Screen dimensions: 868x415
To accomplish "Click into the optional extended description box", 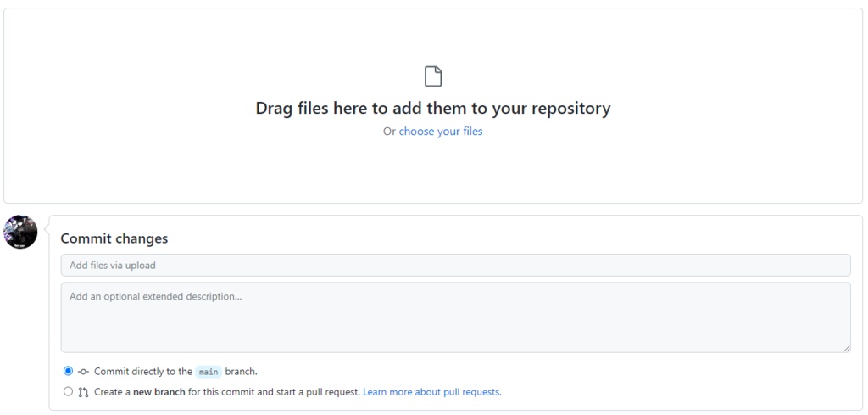I will tap(455, 317).
